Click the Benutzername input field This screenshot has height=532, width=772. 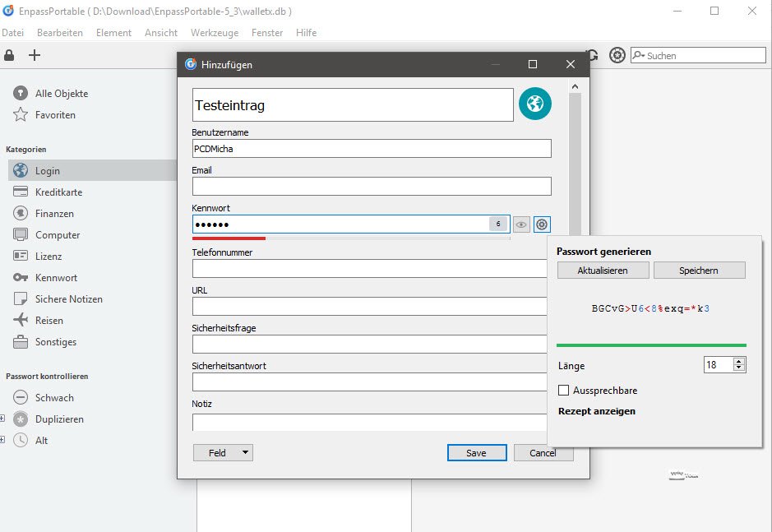pyautogui.click(x=371, y=149)
